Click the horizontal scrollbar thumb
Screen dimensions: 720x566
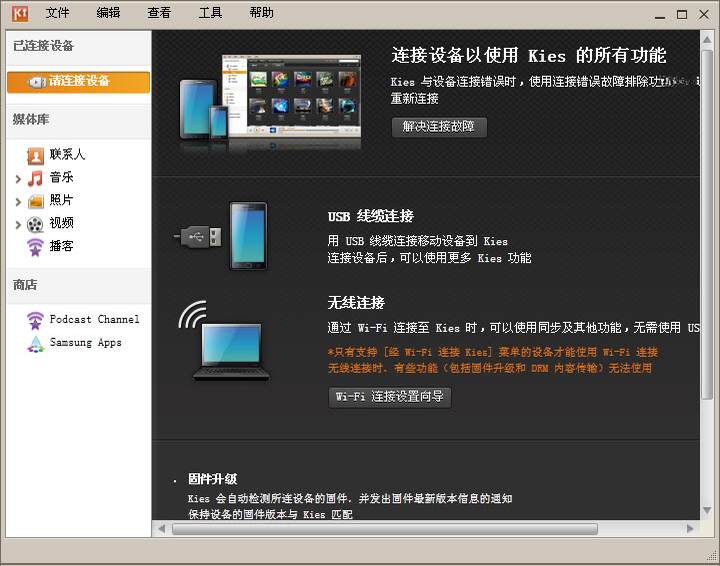point(385,529)
